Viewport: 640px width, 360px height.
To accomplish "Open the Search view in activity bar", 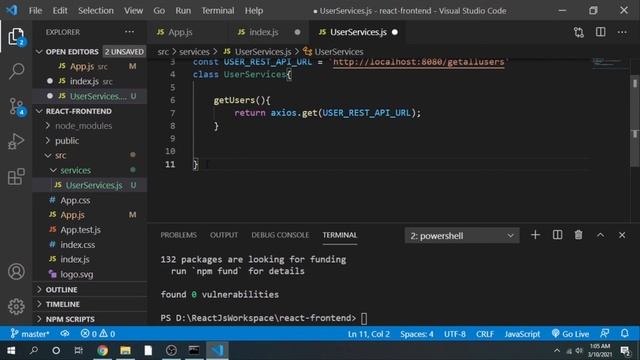I will coord(16,71).
